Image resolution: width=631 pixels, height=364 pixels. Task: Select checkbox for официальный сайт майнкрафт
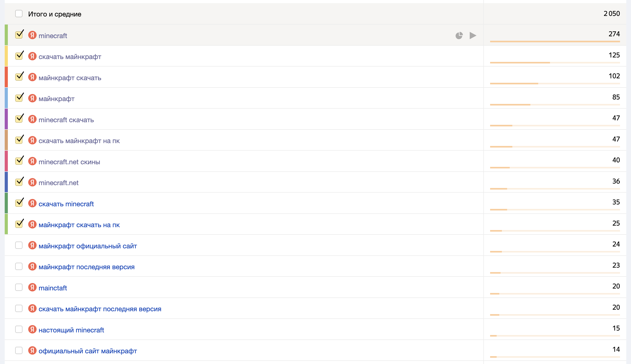tap(19, 350)
